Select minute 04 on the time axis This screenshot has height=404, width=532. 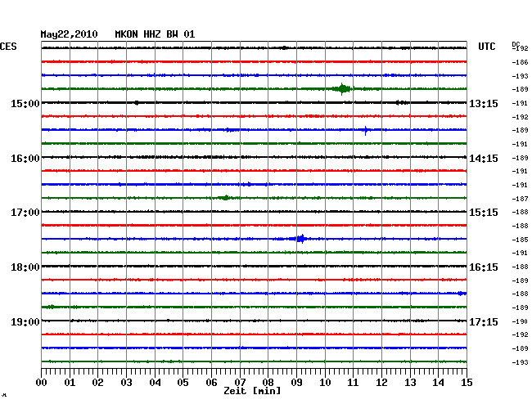155,382
